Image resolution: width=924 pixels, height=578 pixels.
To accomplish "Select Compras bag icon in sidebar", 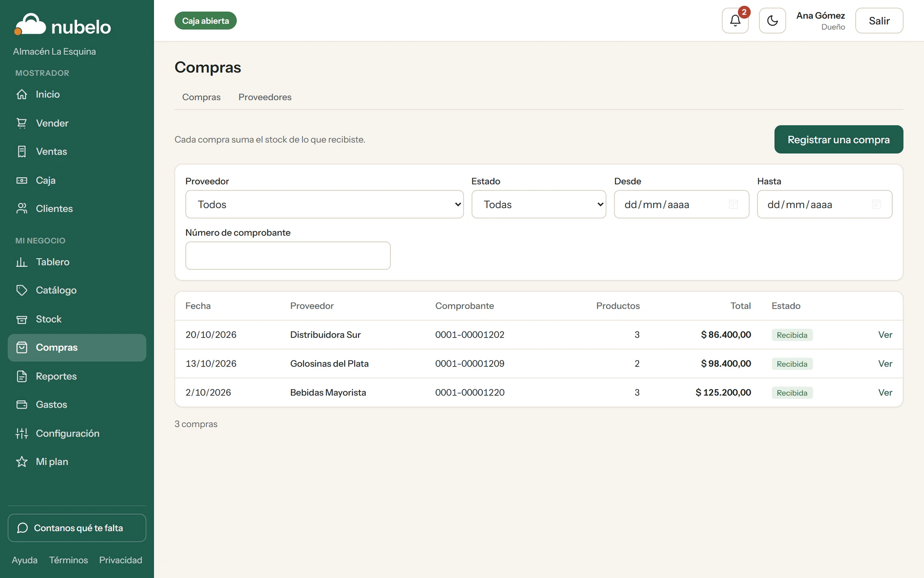I will pos(22,347).
